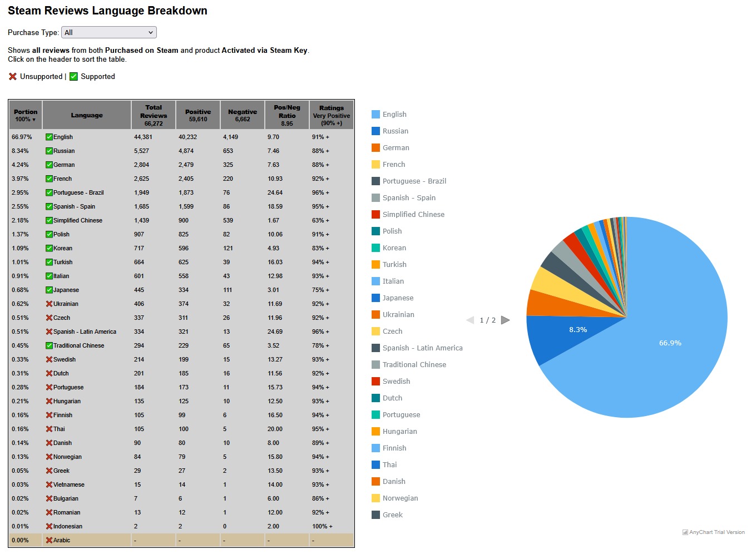Click the check icon beside Portuguese - Brazil row
Screen dimensions: 756x554
coord(49,192)
